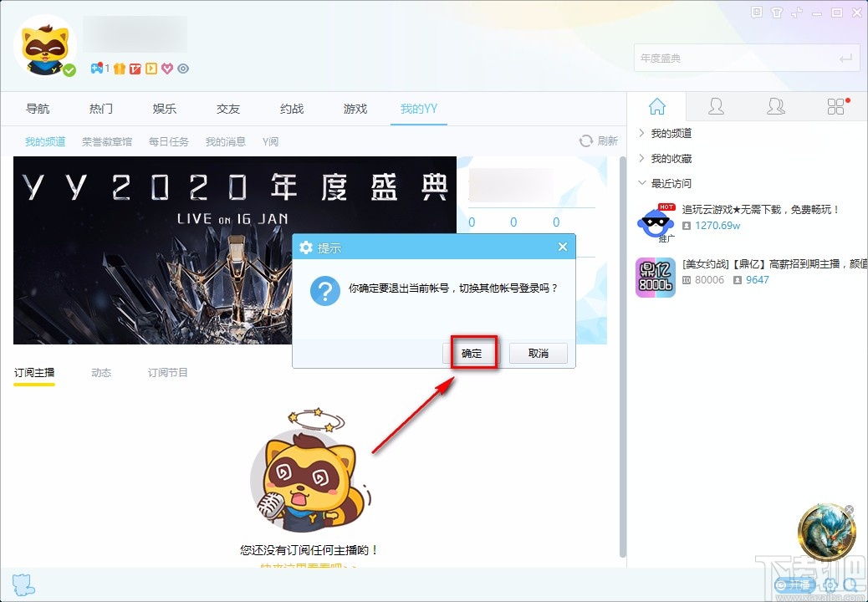
Task: Toggle the eye visibility icon under username
Action: 183,69
